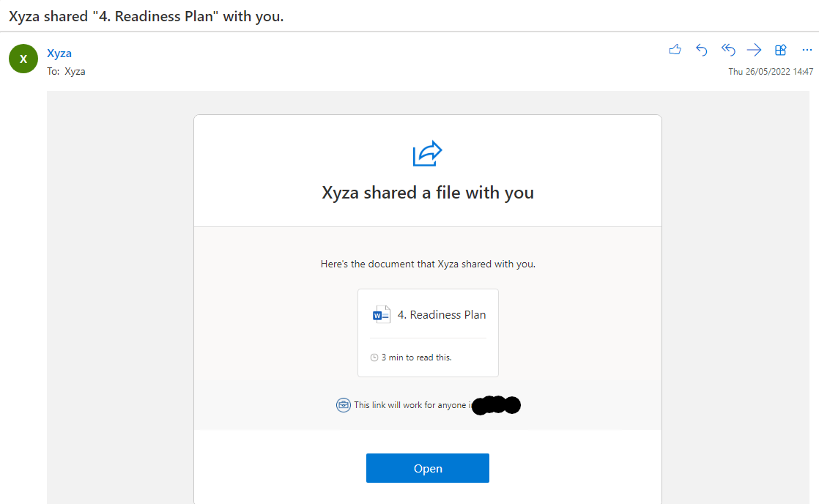The image size is (819, 504).
Task: Click the clock icon beside read time
Action: click(x=374, y=357)
